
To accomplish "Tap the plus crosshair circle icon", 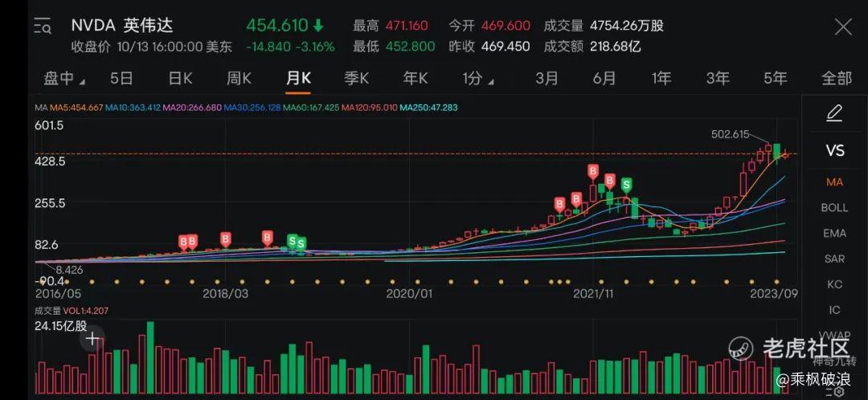I will pyautogui.click(x=92, y=339).
